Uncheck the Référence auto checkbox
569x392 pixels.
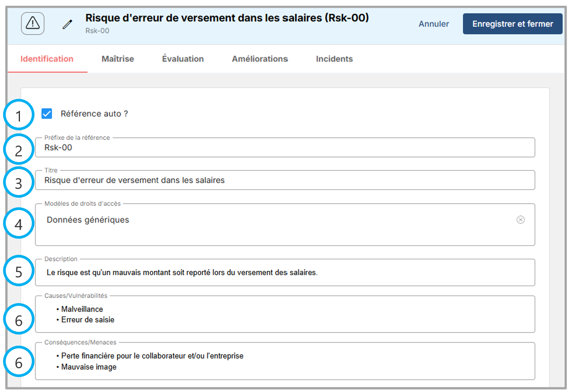[47, 114]
